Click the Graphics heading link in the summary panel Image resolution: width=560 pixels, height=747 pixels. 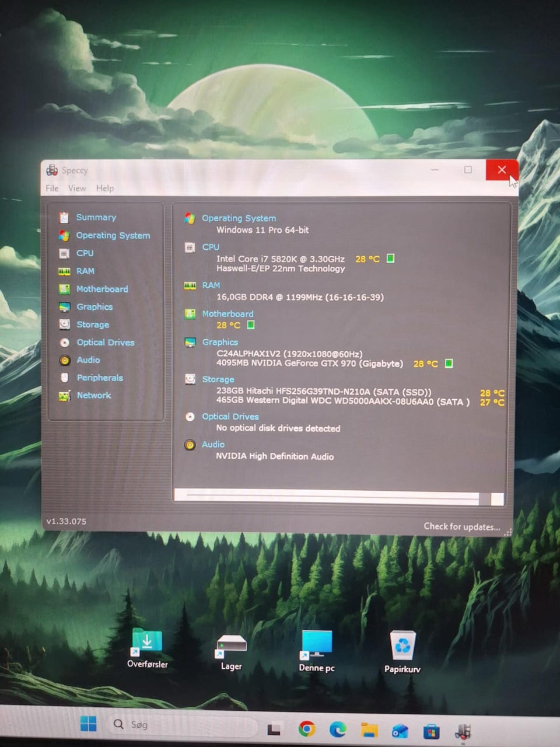pos(220,342)
